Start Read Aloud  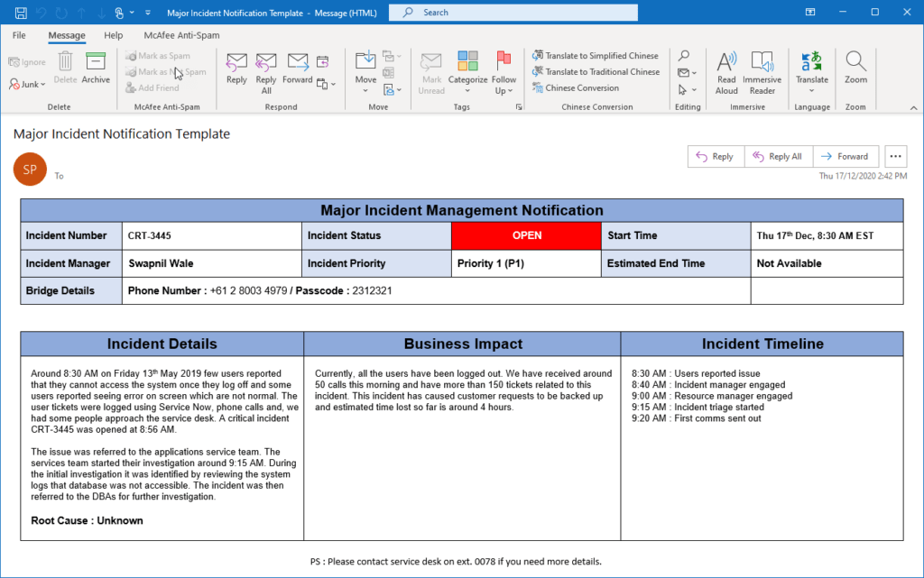pyautogui.click(x=726, y=70)
